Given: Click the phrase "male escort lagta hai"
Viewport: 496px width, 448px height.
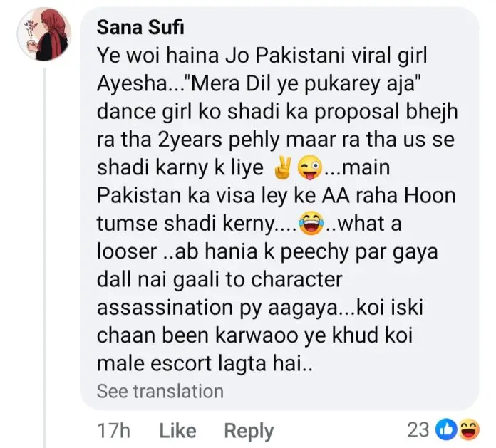Looking at the screenshot, I should coord(206,363).
